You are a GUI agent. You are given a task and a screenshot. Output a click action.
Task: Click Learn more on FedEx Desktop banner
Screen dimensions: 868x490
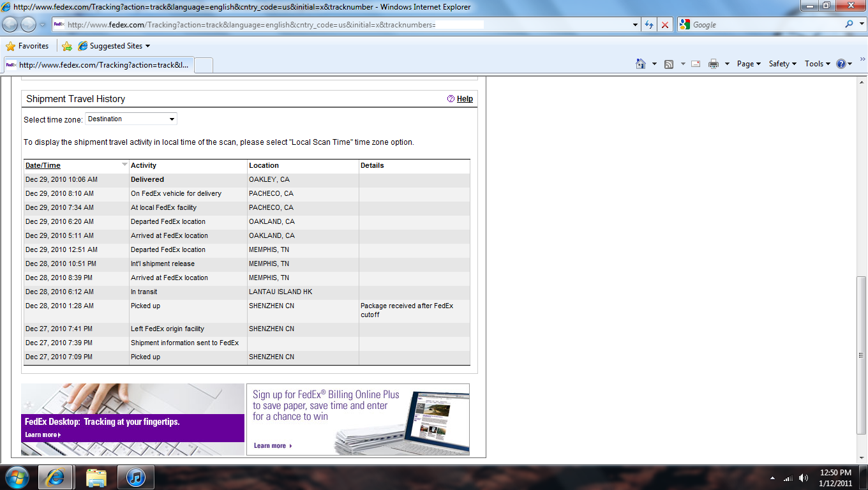coord(43,435)
